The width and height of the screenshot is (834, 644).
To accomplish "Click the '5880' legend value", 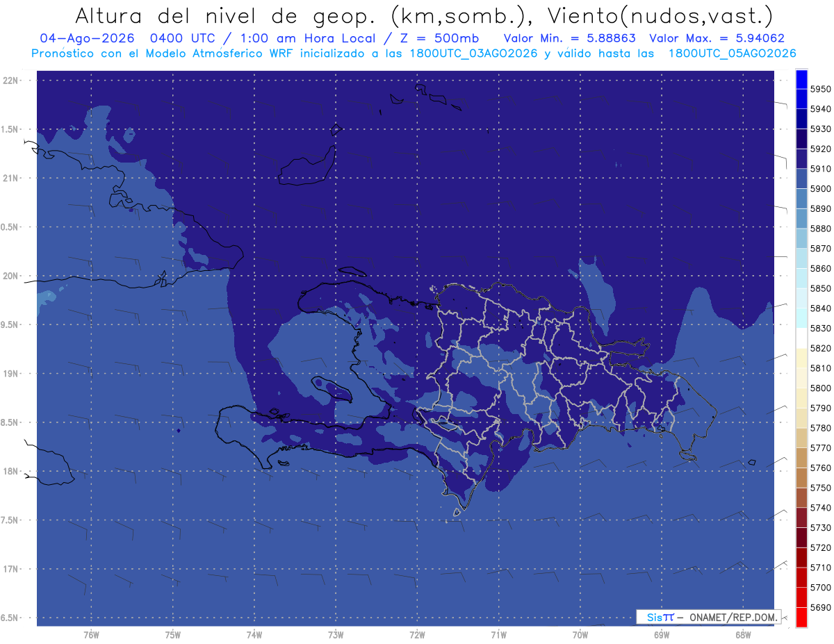I will [x=820, y=229].
